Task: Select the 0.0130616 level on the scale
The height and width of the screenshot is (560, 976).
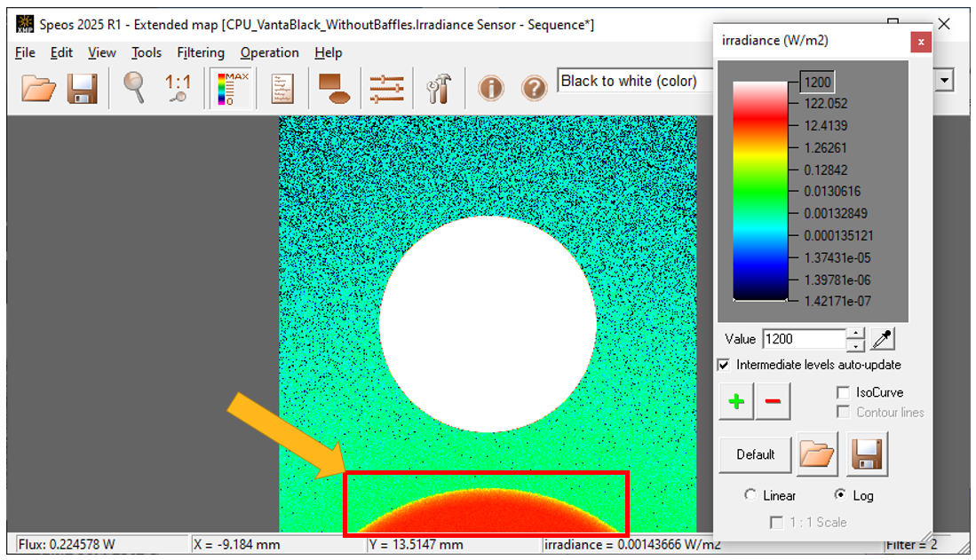Action: coord(832,192)
